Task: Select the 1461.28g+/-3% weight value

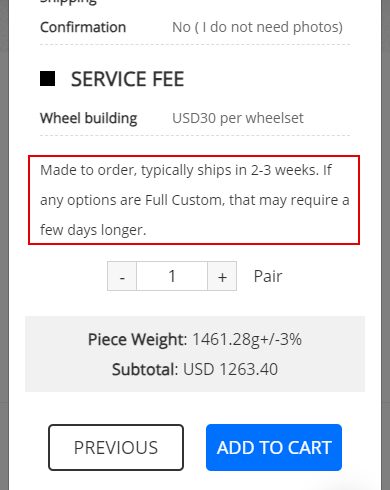Action: click(x=247, y=339)
